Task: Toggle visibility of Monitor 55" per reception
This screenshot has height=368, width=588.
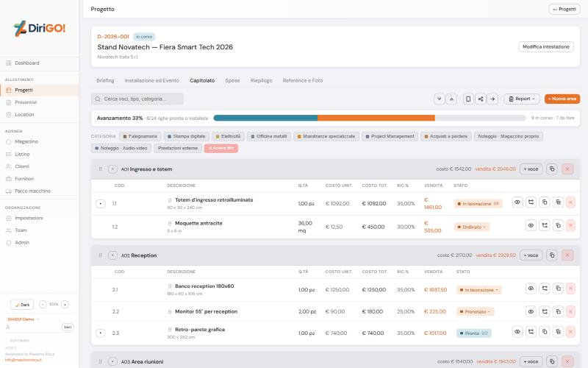Action: pos(531,311)
